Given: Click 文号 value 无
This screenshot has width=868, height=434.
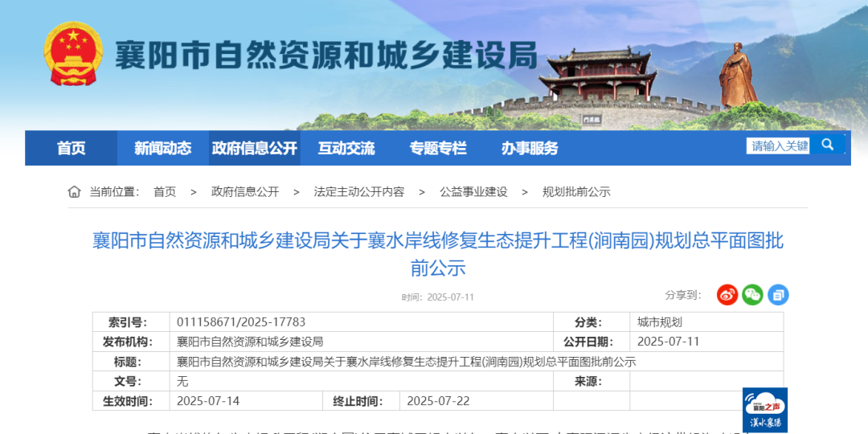Looking at the screenshot, I should point(182,382).
